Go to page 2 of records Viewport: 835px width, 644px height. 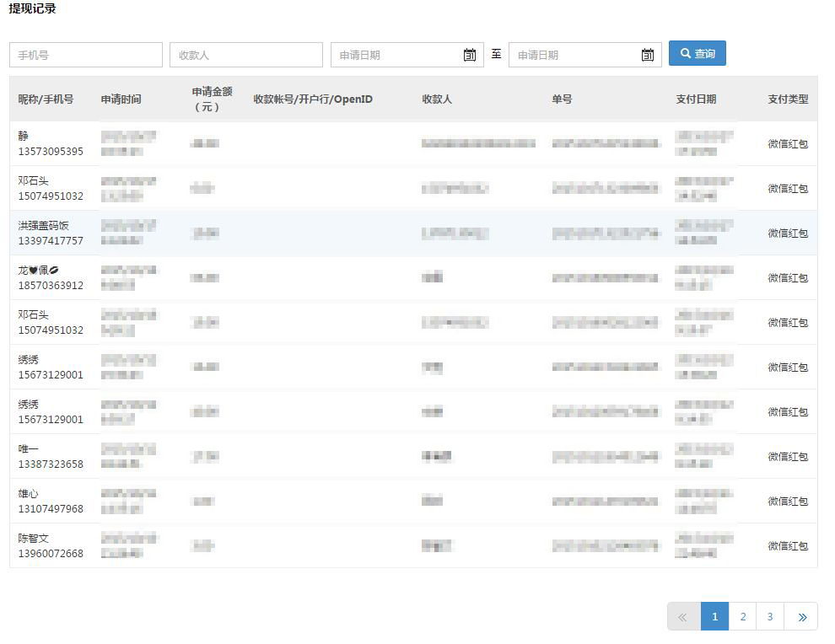coord(742,616)
